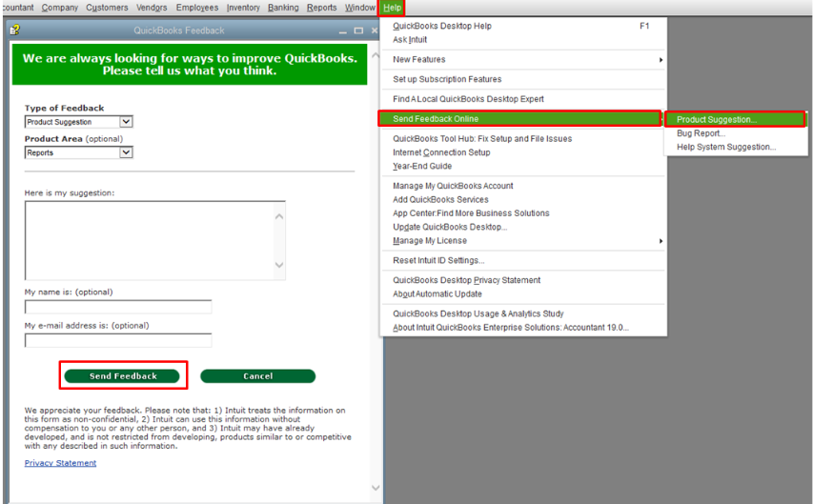Open the Company menu

click(60, 8)
